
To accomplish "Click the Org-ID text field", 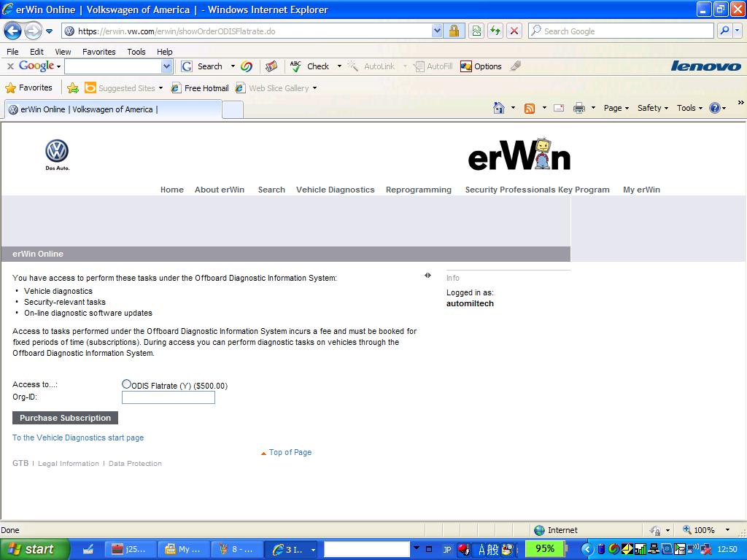I will point(169,397).
